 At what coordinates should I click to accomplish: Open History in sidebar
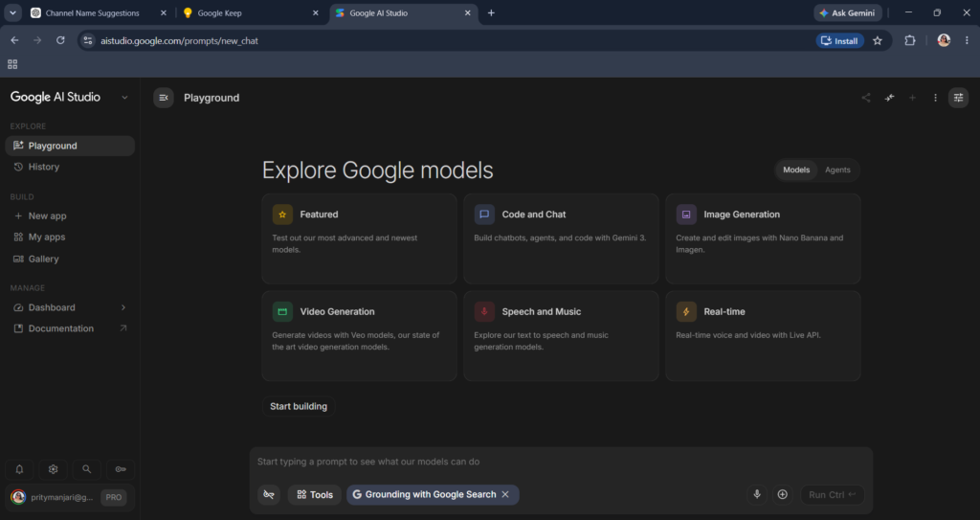70,167
